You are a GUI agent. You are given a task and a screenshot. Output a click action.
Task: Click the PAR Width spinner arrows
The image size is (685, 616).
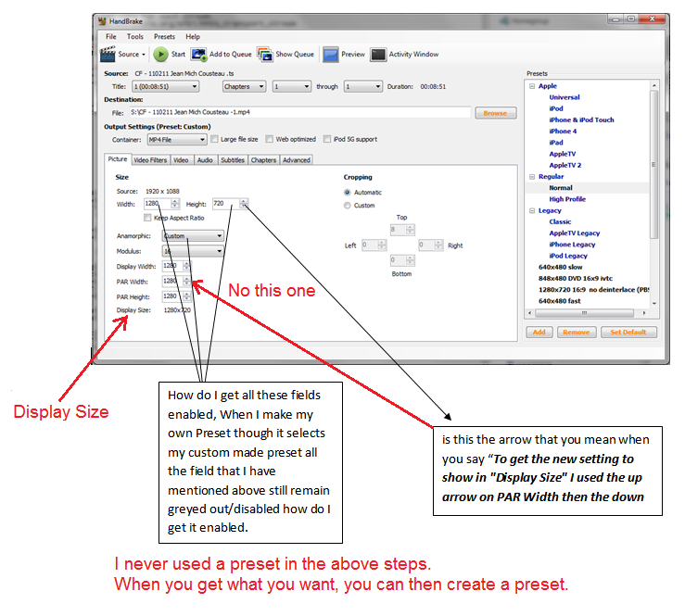pos(186,282)
